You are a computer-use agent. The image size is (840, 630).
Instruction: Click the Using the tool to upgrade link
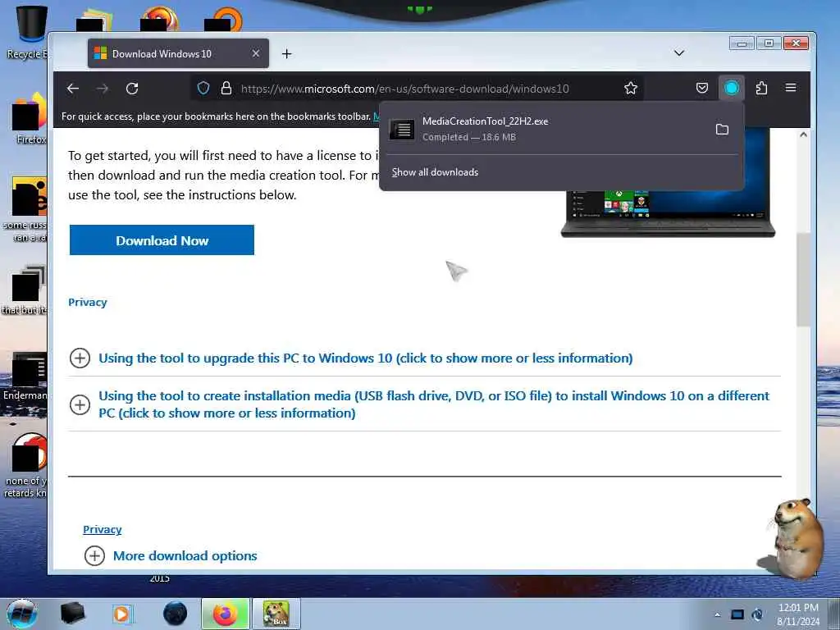pyautogui.click(x=365, y=358)
